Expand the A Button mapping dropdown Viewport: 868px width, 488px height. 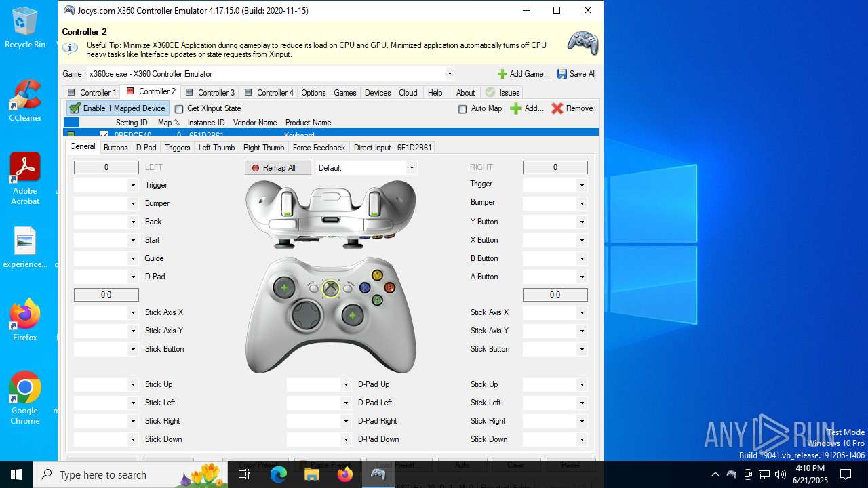pyautogui.click(x=582, y=277)
